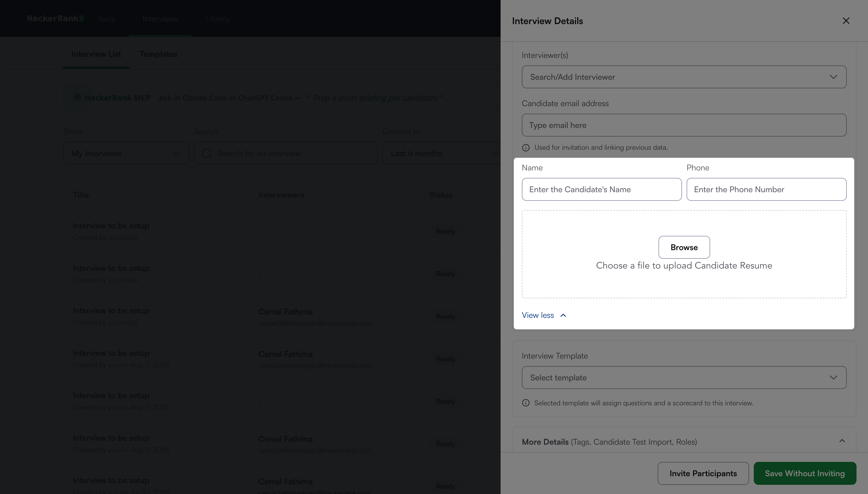Viewport: 868px width, 494px height.
Task: Click the Candidate's Name input field
Action: coord(602,189)
